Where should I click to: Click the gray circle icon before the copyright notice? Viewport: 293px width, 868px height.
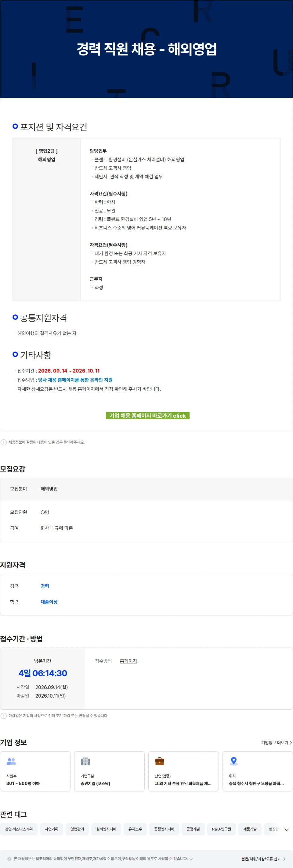tap(9, 859)
